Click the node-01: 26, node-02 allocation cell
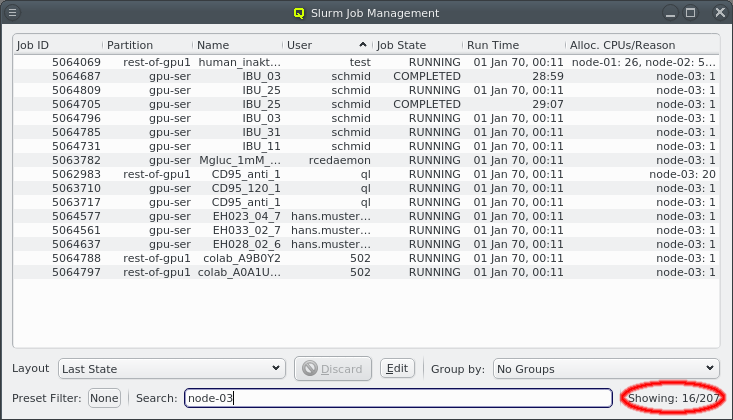Viewport: 733px width, 420px height. (x=644, y=62)
